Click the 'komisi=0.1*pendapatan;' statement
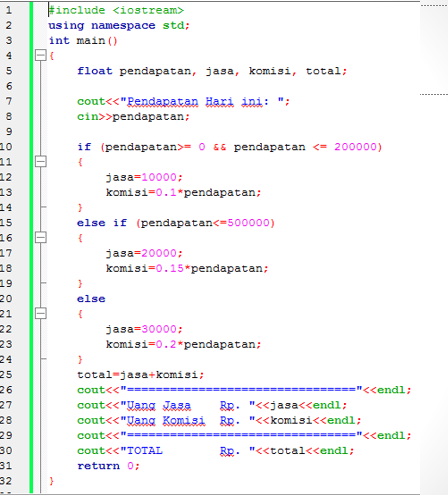448x495 pixels. click(183, 193)
